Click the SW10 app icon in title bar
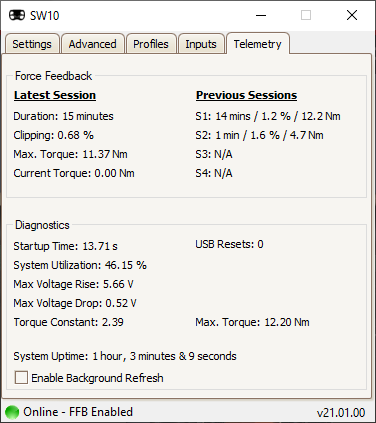Image resolution: width=376 pixels, height=423 pixels. pos(17,15)
